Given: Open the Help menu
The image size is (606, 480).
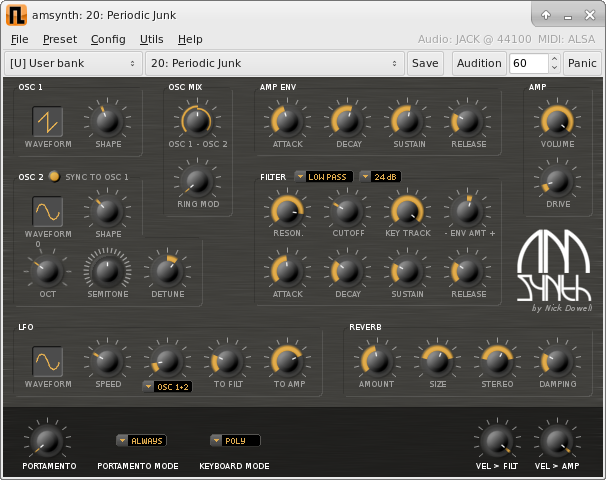Looking at the screenshot, I should [190, 39].
